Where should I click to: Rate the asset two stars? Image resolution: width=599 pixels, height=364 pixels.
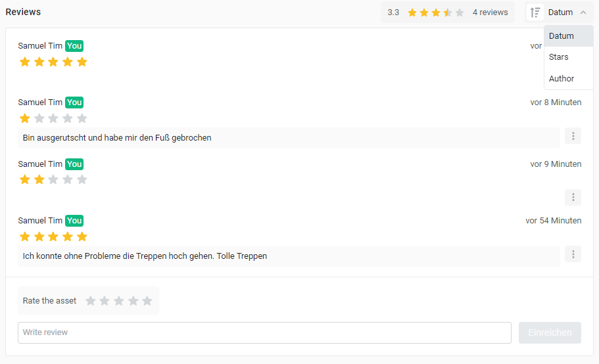coord(105,301)
